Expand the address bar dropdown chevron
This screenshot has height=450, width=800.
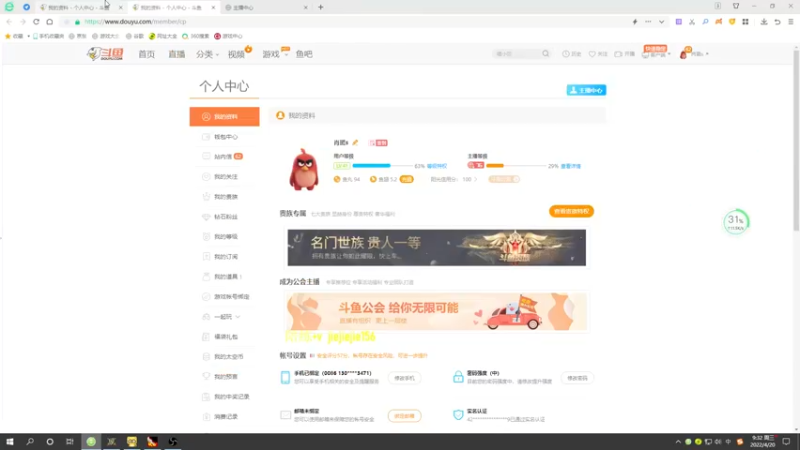coord(661,22)
